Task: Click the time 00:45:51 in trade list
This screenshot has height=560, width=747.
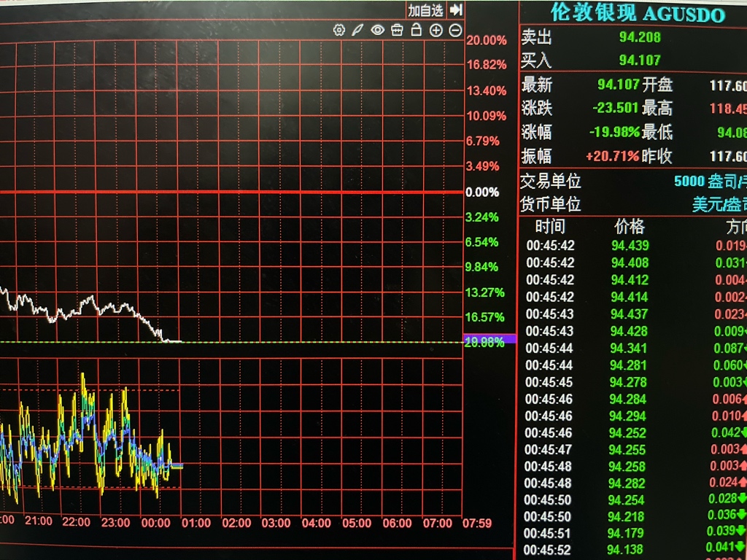Action: tap(547, 533)
